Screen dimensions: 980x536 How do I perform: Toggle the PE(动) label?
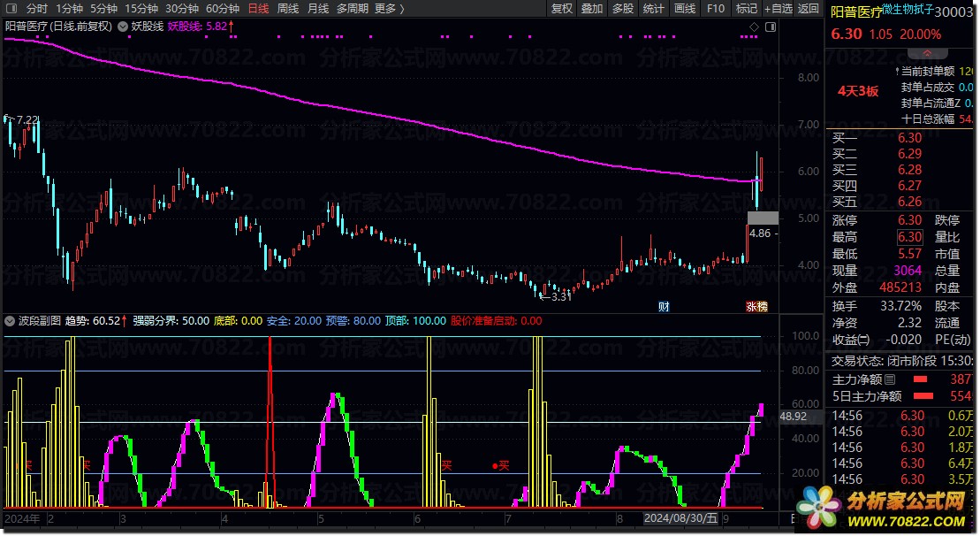(953, 340)
